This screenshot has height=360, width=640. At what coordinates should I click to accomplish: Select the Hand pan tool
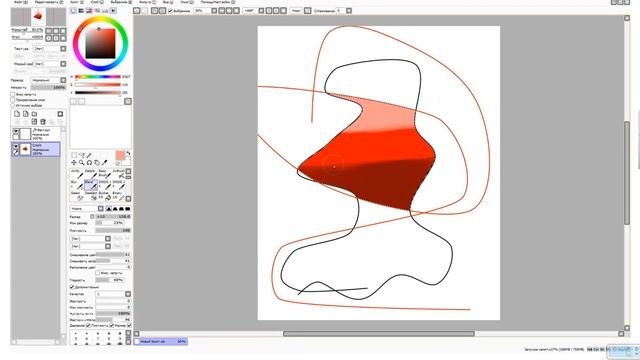(97, 162)
